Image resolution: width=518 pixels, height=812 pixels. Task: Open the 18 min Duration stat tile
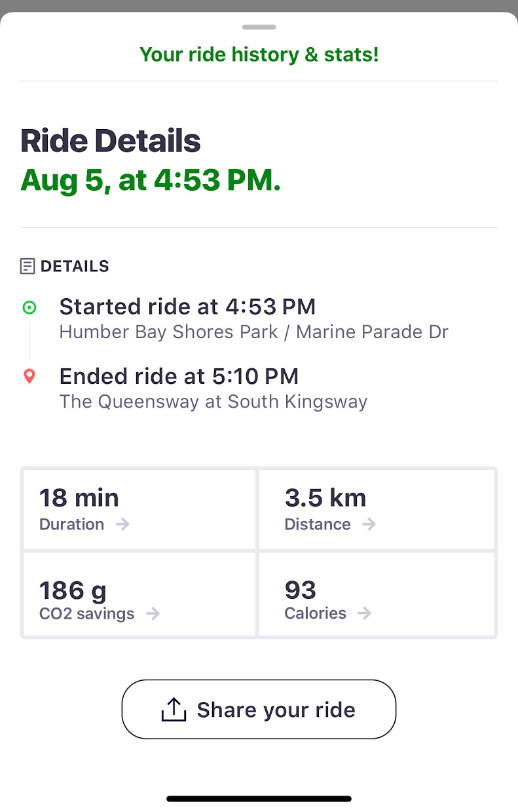click(x=139, y=509)
